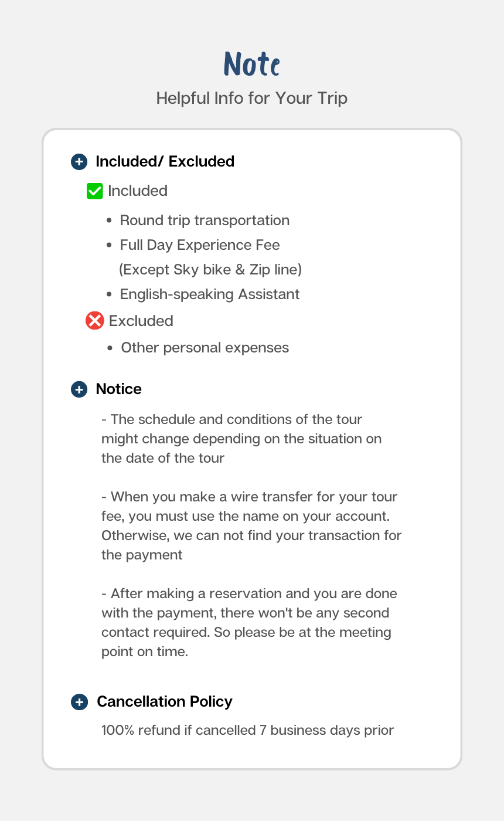Select the Helpful Info for Your Trip subtitle
504x821 pixels.
click(x=252, y=98)
